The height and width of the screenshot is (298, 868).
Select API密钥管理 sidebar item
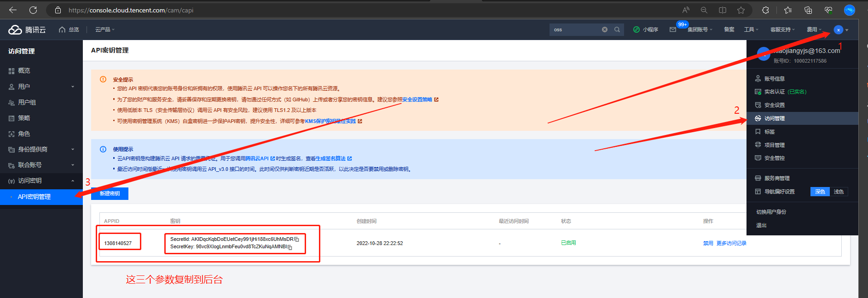[41, 197]
